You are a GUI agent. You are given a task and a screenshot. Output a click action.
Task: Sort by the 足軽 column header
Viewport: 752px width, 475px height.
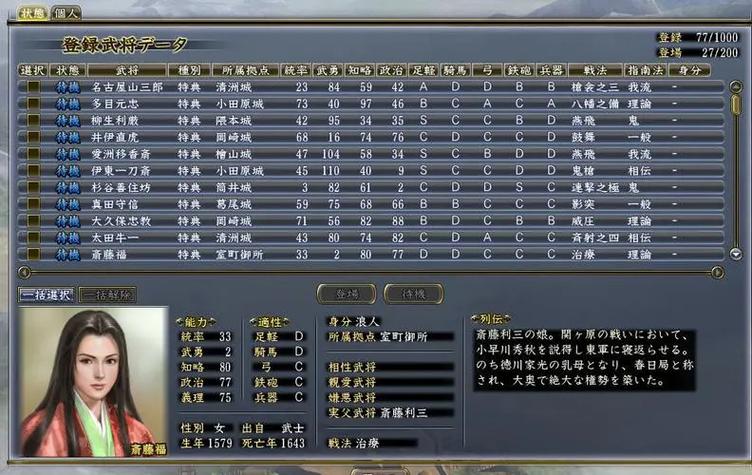(423, 70)
